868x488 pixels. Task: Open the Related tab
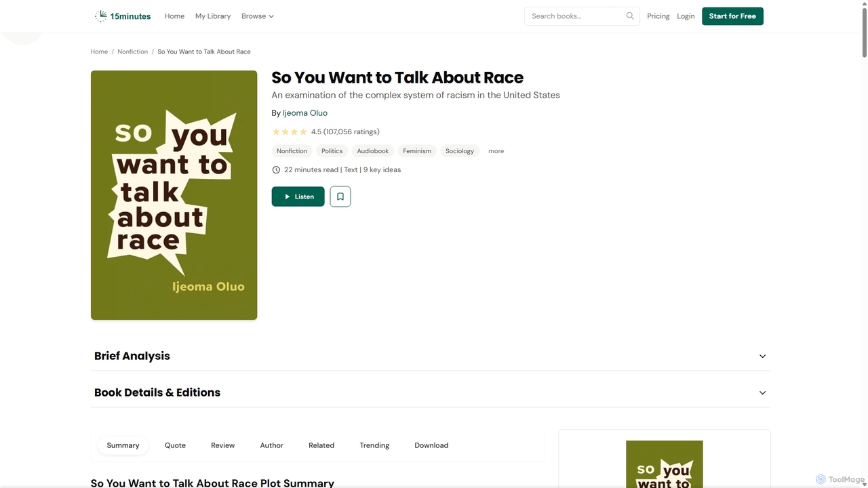pos(321,445)
